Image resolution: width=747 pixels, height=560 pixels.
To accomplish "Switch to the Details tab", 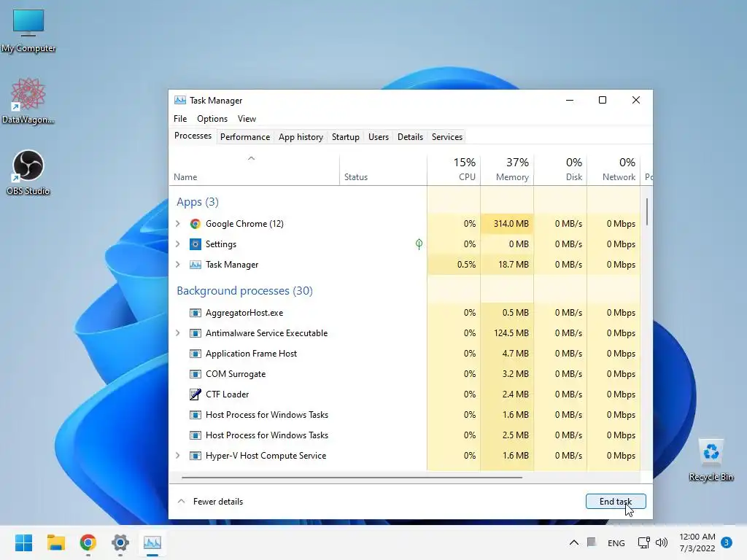I will pyautogui.click(x=410, y=137).
